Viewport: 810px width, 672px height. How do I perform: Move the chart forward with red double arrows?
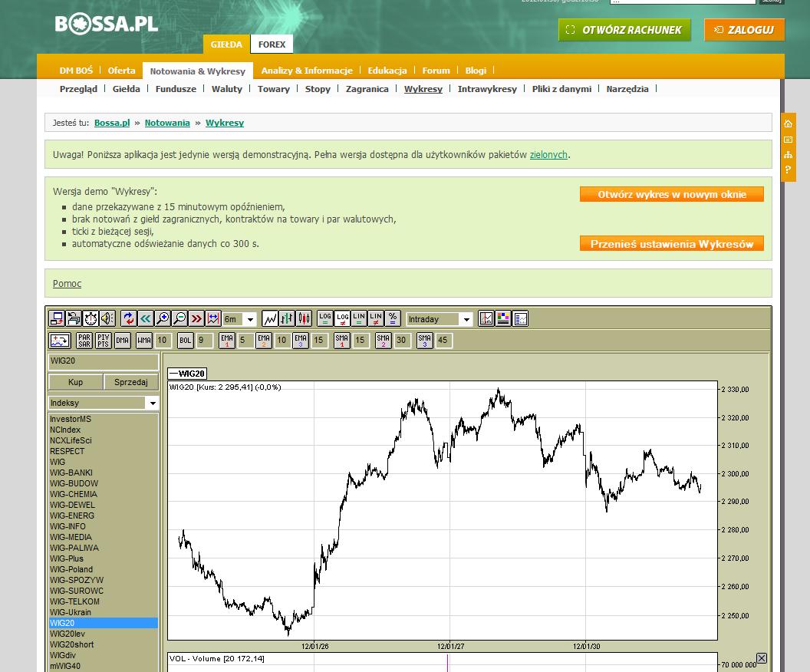pyautogui.click(x=196, y=318)
